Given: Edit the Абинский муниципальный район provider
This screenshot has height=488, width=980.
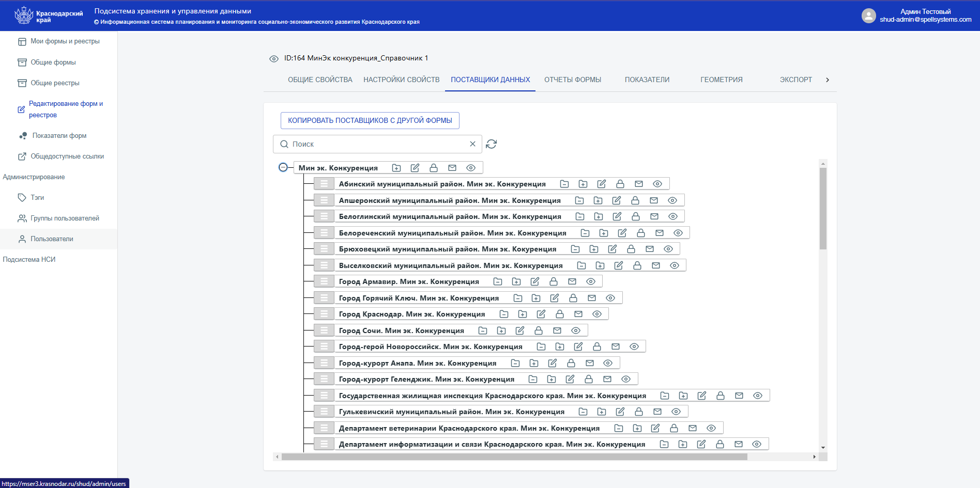Looking at the screenshot, I should tap(602, 184).
